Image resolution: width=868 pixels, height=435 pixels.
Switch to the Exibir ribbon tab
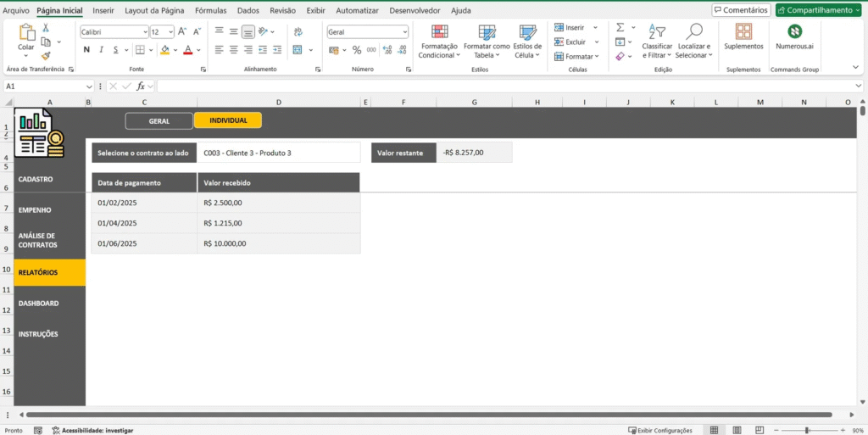315,10
